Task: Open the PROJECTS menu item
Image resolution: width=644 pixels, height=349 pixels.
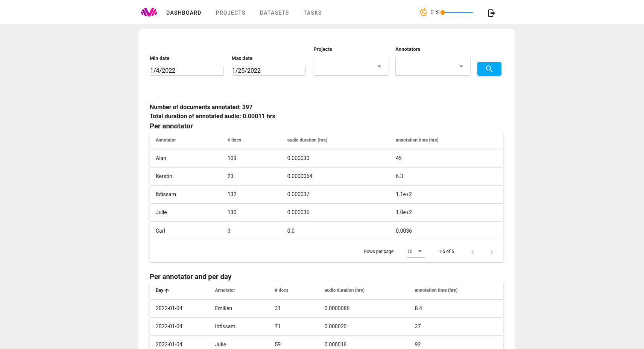Action: coord(231,13)
